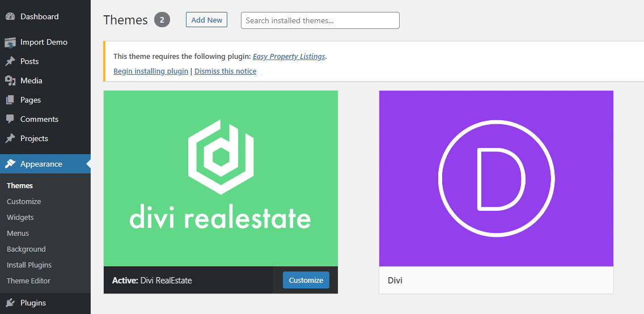The height and width of the screenshot is (314, 644).
Task: Click the 'Themes' page heading
Action: click(x=125, y=20)
